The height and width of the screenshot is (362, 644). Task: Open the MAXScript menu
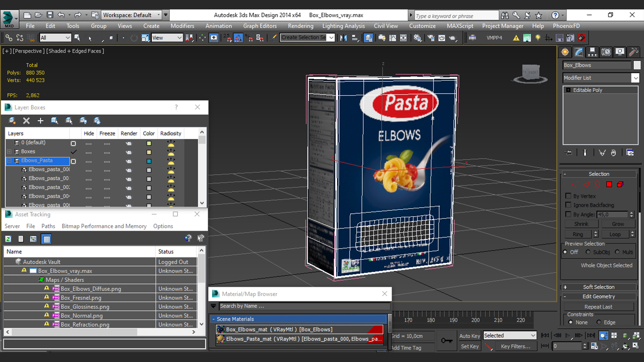tap(460, 26)
